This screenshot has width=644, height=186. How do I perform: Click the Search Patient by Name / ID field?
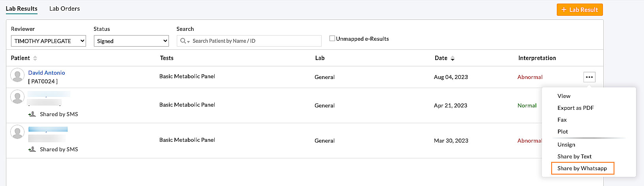255,41
